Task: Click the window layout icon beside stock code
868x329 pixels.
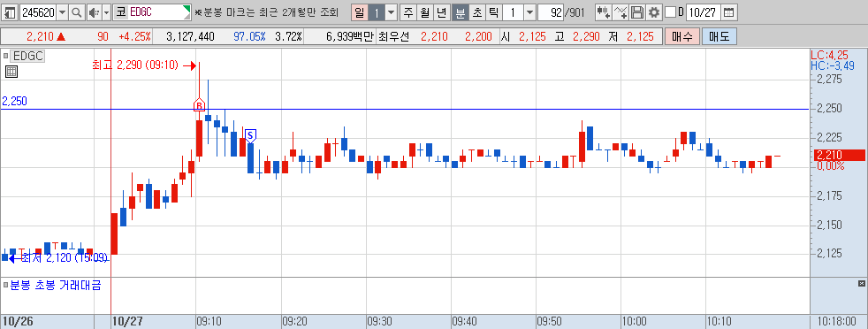Action: pyautogui.click(x=10, y=11)
